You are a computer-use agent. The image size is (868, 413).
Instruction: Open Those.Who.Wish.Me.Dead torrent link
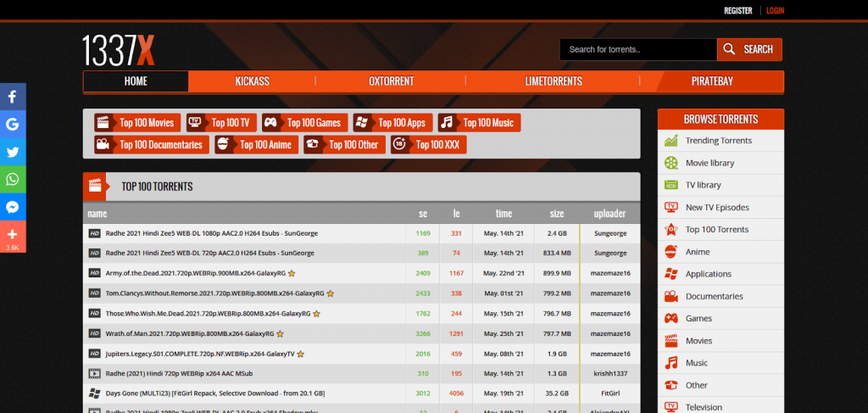(x=209, y=313)
